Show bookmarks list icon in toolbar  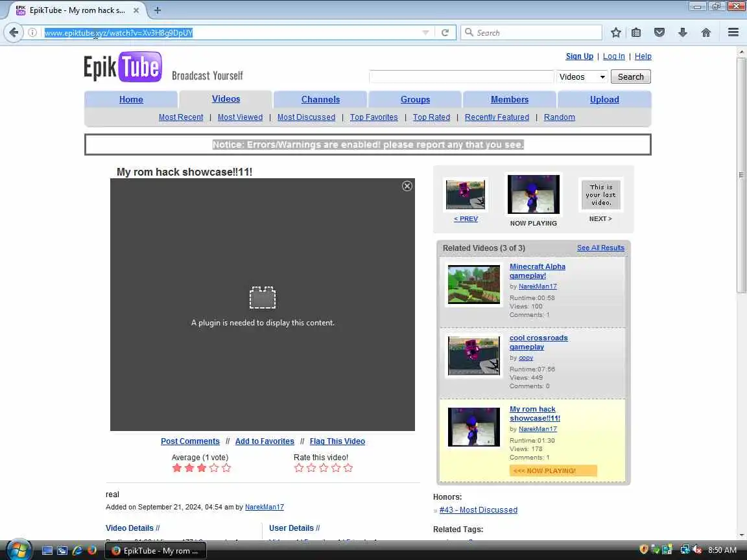[x=636, y=32]
